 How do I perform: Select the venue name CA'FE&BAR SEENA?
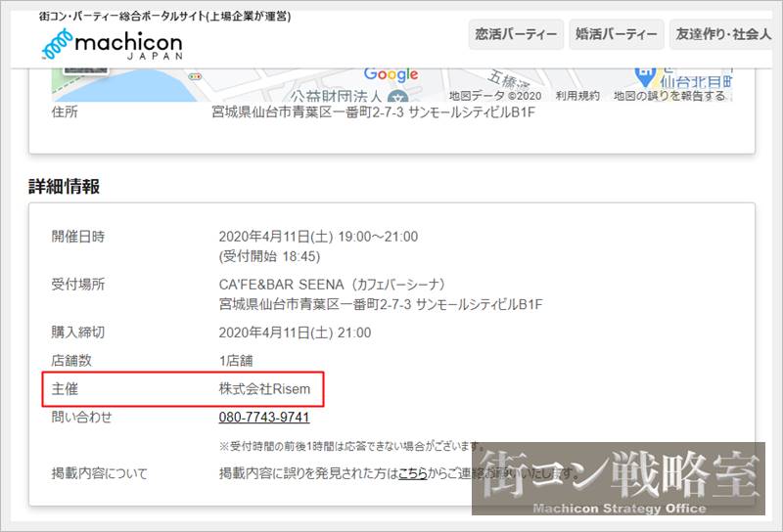tap(281, 285)
